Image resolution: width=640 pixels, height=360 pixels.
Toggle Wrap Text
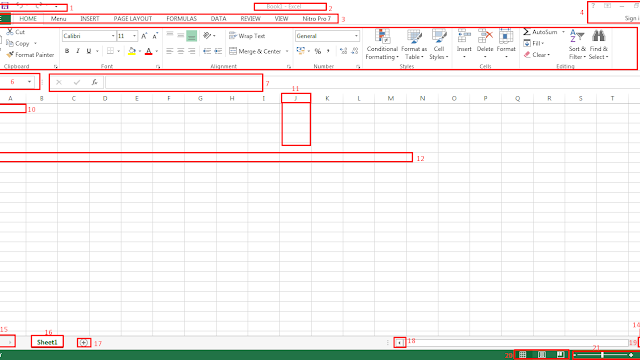[x=247, y=36]
